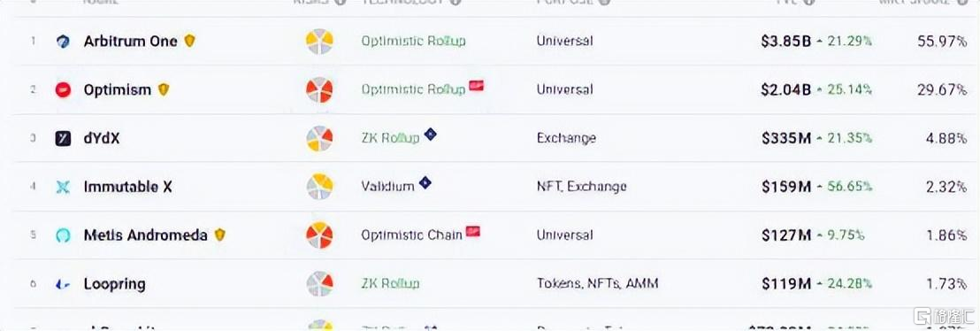
Task: Click the Optimistic Chain label for Metis Andromeda
Action: pyautogui.click(x=412, y=235)
